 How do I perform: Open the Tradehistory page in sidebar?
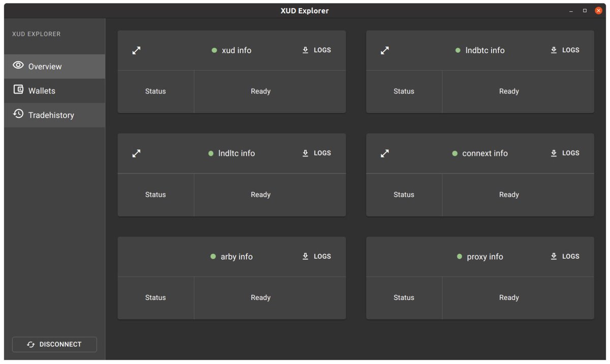54,115
